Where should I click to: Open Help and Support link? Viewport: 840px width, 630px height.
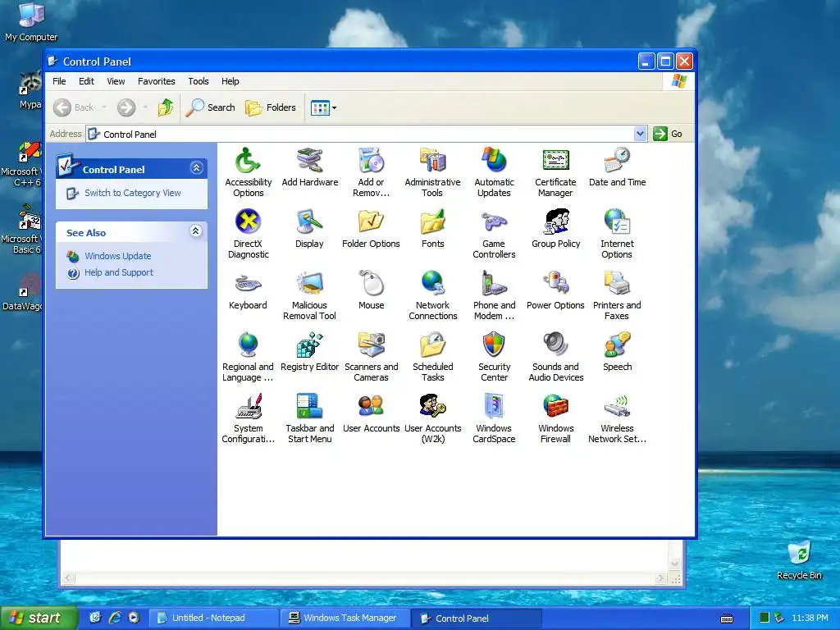click(x=119, y=272)
